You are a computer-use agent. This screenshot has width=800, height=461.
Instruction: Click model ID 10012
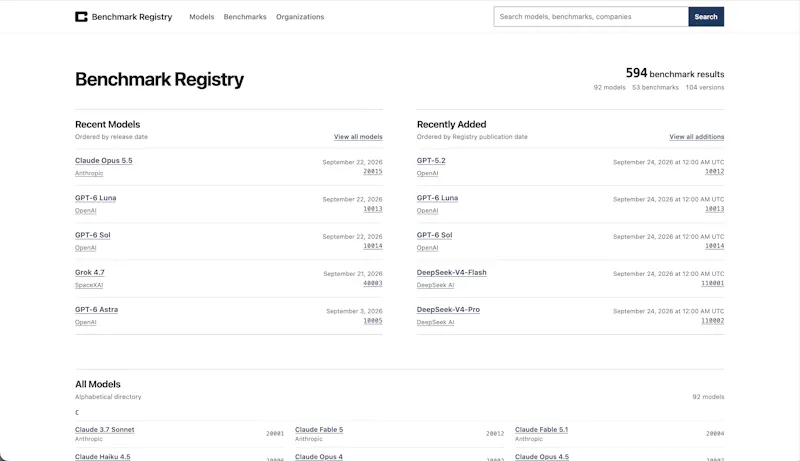[715, 171]
